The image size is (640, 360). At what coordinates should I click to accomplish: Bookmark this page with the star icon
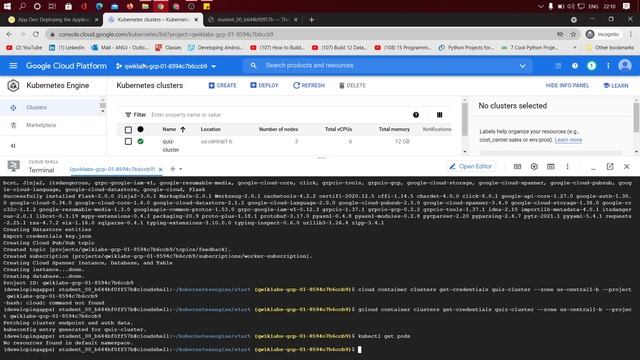tap(573, 34)
